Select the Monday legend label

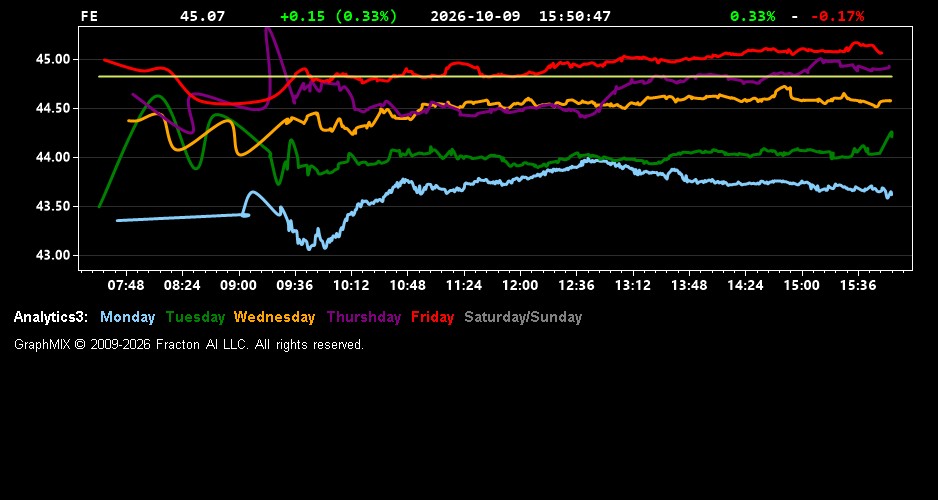[x=127, y=318]
